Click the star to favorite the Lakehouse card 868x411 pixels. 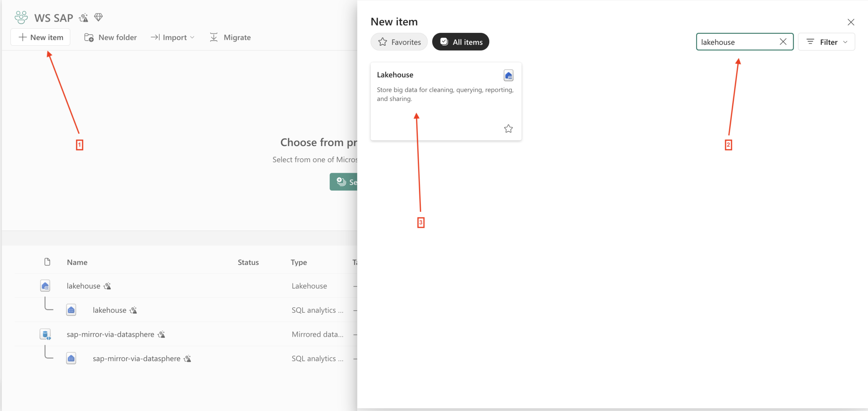pos(508,129)
